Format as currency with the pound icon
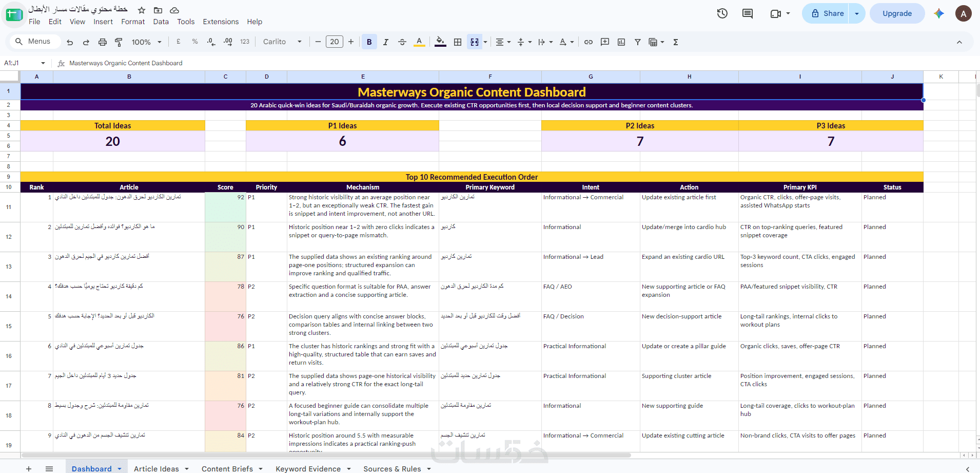 click(x=179, y=42)
